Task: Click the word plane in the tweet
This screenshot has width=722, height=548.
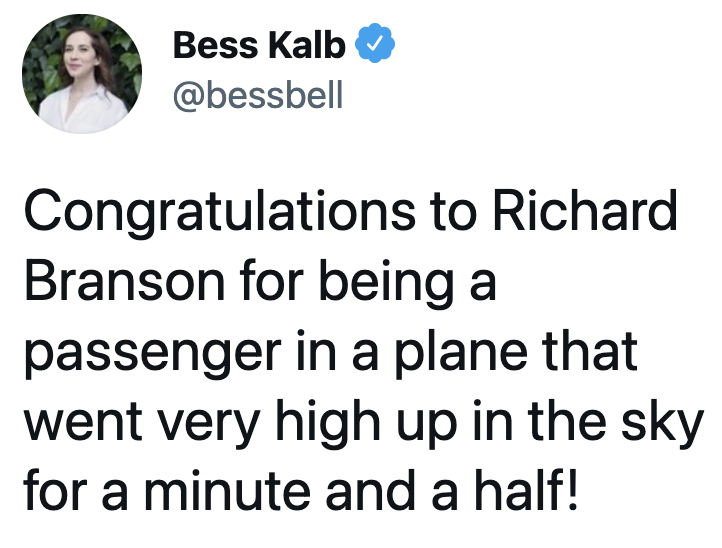Action: click(461, 351)
